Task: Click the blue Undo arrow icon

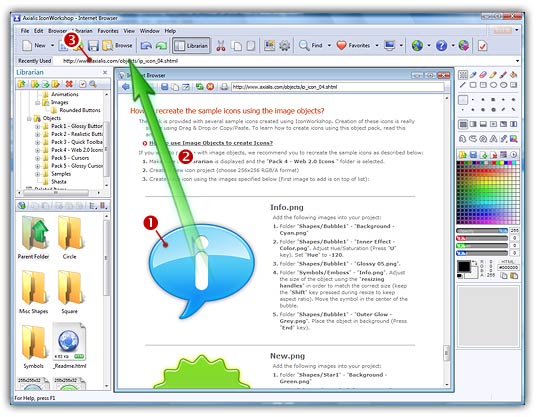Action: click(146, 46)
